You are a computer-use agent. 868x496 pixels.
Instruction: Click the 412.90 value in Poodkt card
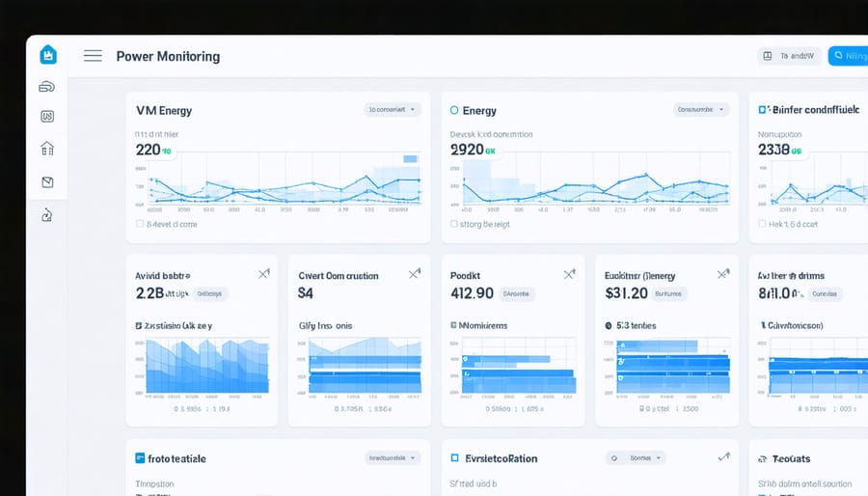click(472, 292)
